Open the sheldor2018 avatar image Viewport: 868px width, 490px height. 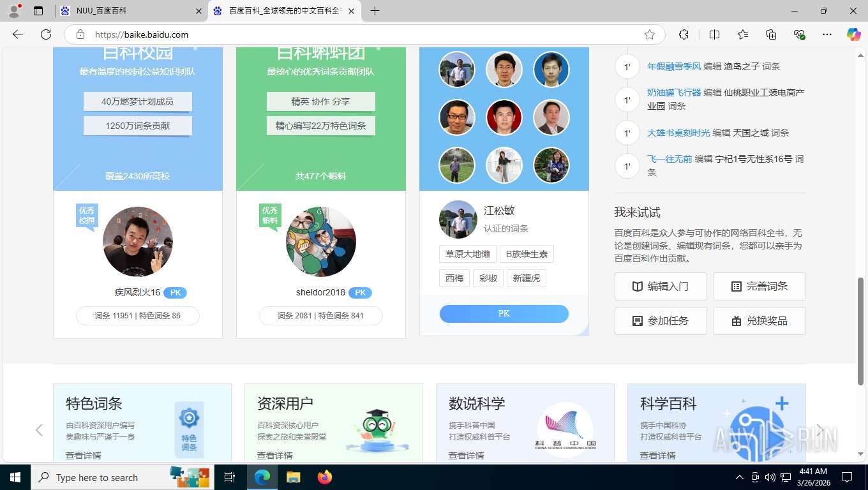click(321, 241)
